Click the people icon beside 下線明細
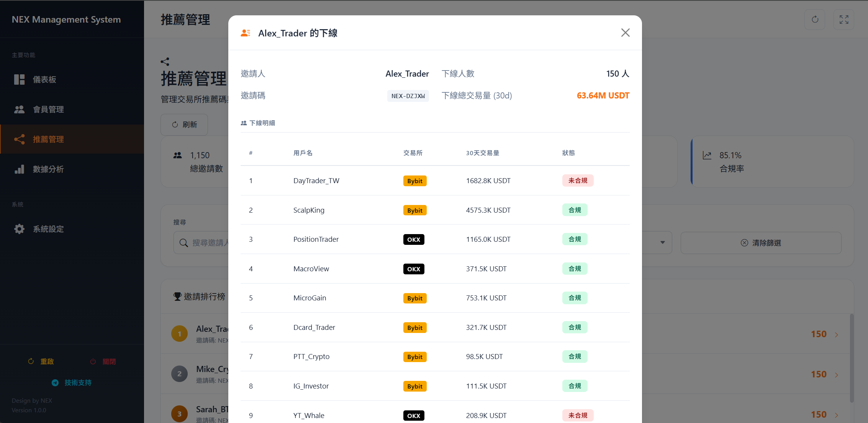 (x=243, y=123)
